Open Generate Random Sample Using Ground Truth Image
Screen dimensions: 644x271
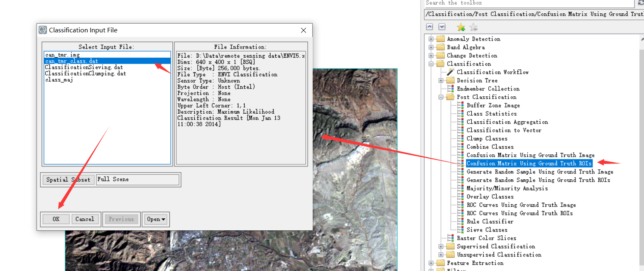point(540,172)
